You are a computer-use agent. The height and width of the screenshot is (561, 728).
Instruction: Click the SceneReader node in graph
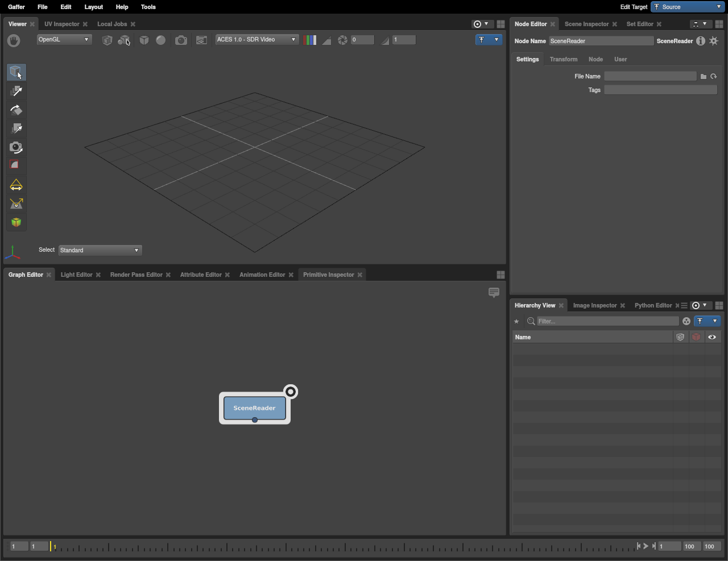(254, 408)
